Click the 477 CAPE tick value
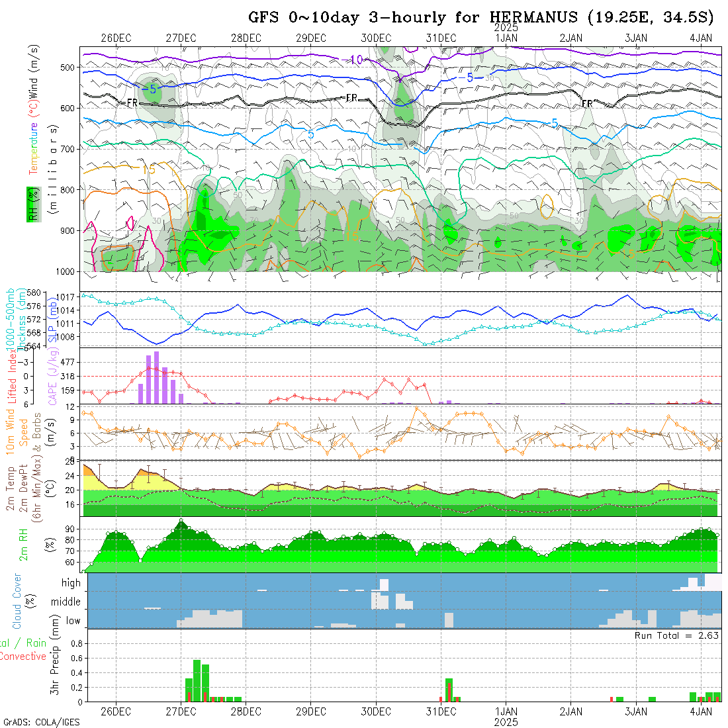The height and width of the screenshot is (728, 728). click(68, 362)
